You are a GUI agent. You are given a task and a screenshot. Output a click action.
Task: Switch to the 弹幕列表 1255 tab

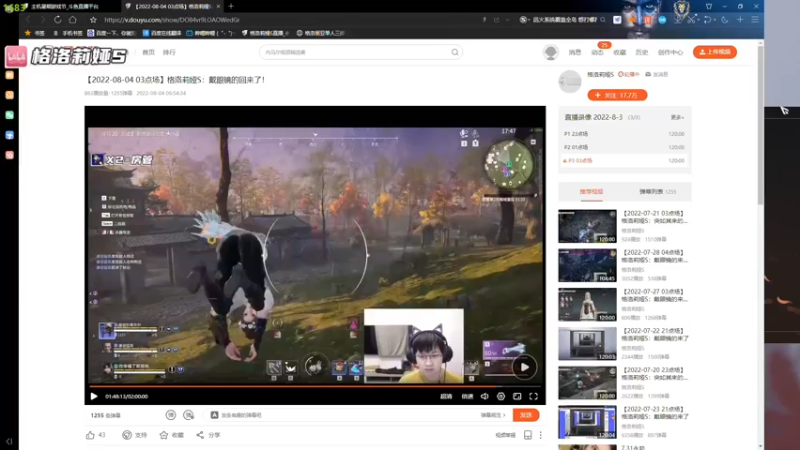[658, 192]
